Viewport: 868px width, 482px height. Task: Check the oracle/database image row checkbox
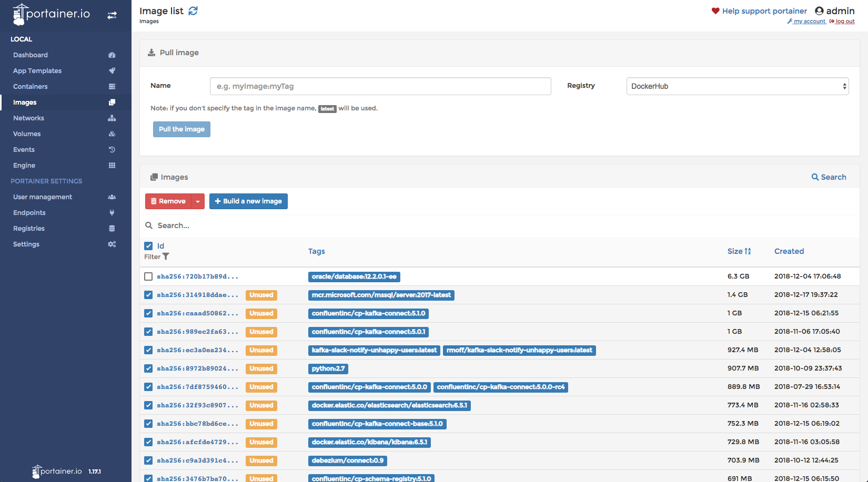pyautogui.click(x=148, y=276)
